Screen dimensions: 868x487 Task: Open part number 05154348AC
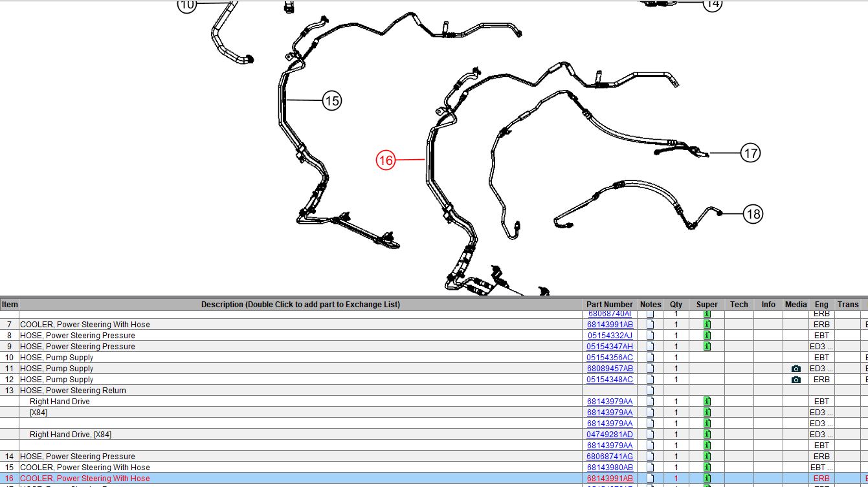610,380
